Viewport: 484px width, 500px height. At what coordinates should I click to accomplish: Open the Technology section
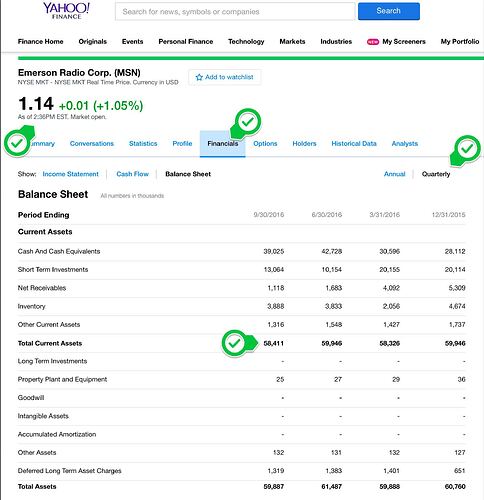click(246, 42)
